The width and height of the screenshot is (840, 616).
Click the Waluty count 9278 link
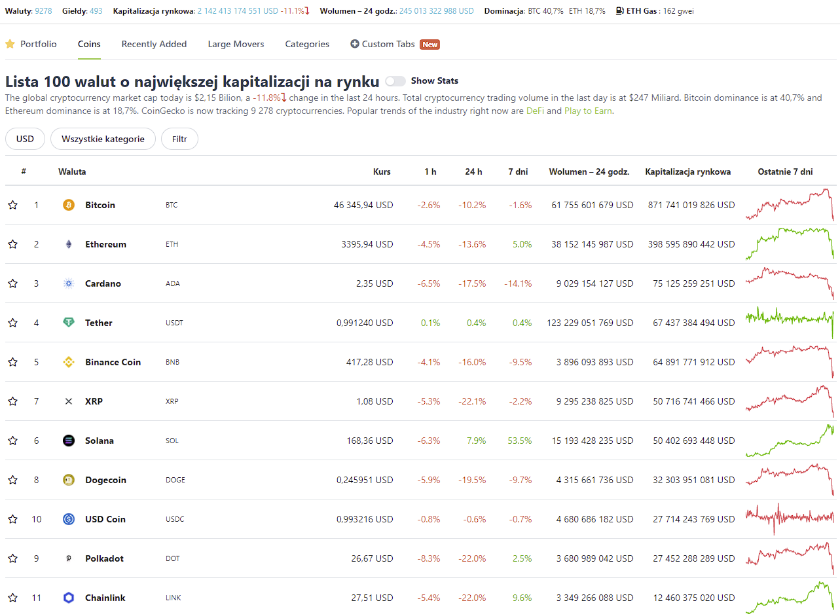(43, 11)
